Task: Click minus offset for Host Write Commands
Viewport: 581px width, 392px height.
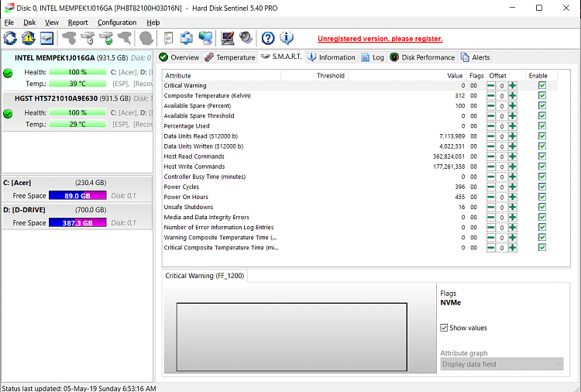Action: [x=491, y=167]
